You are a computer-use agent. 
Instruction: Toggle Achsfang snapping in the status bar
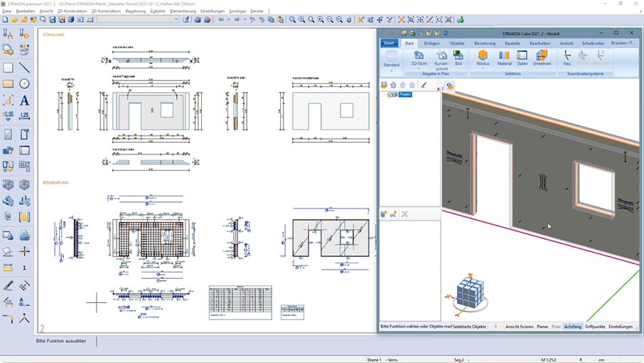pyautogui.click(x=572, y=327)
